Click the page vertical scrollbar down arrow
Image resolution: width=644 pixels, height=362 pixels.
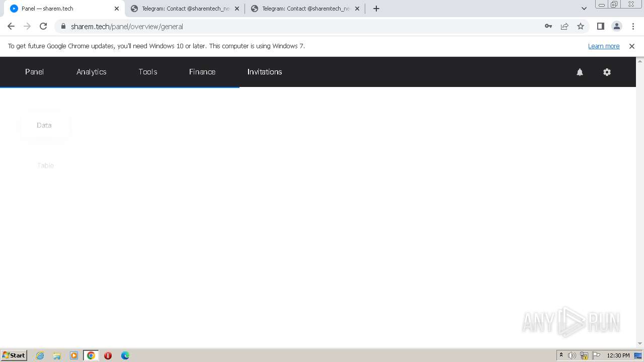[640, 343]
